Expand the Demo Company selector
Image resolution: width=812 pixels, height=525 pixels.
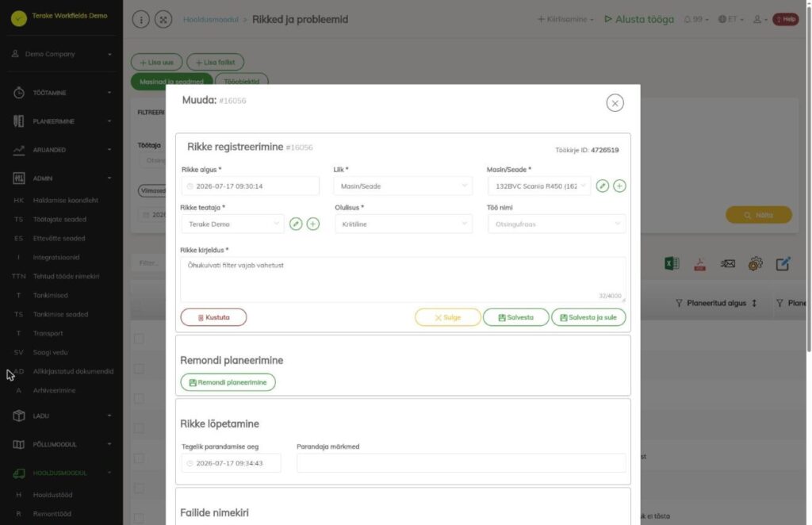click(61, 54)
